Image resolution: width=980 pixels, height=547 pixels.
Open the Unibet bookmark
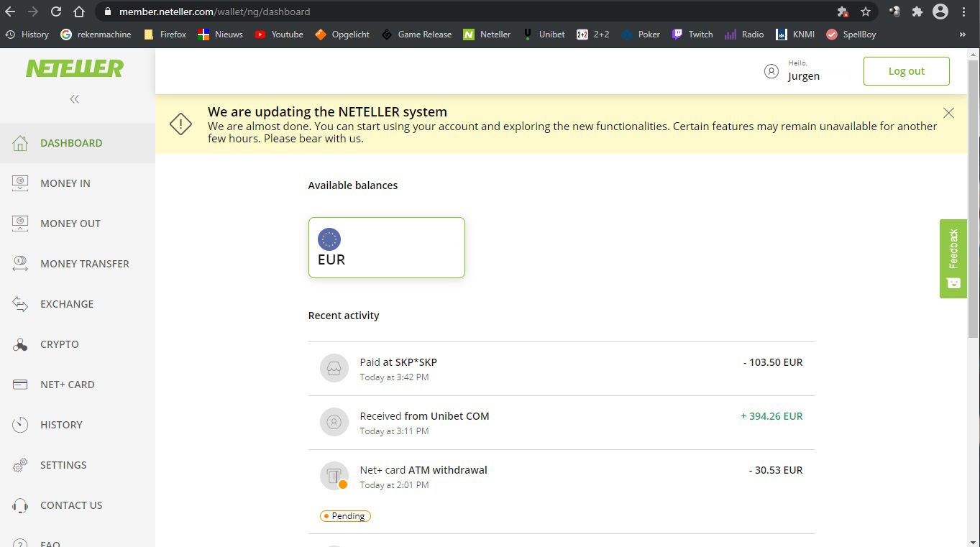pos(544,35)
